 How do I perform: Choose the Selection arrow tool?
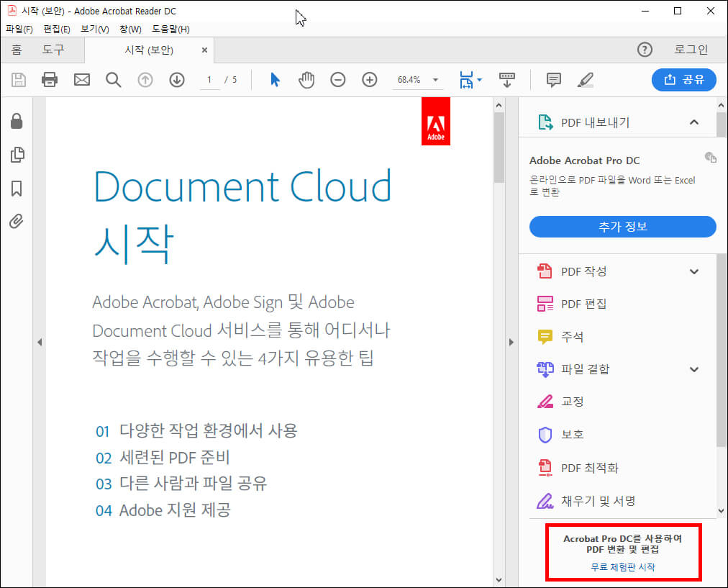pos(275,80)
